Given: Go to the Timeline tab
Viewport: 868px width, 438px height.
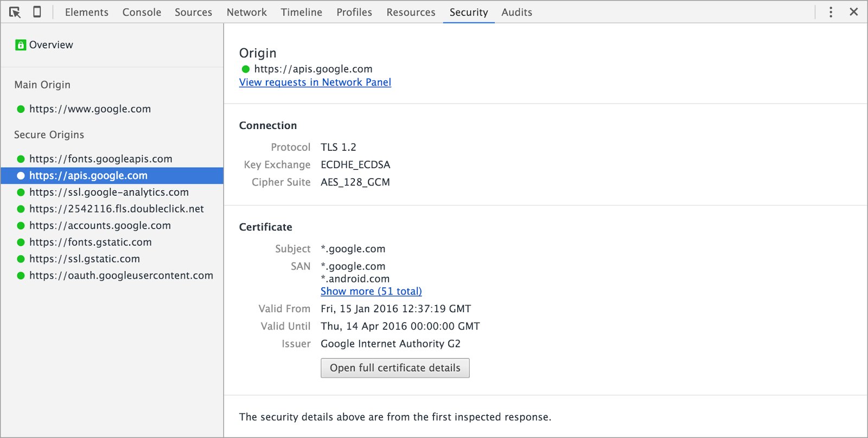Looking at the screenshot, I should click(302, 12).
